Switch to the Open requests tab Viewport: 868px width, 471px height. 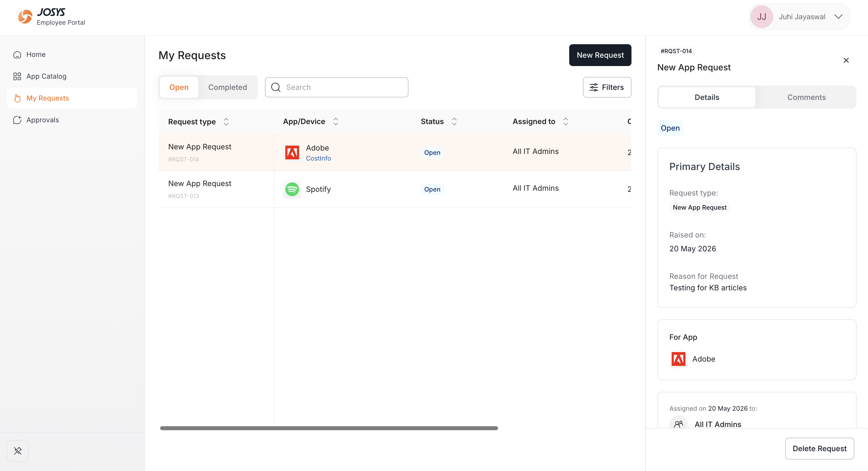179,87
